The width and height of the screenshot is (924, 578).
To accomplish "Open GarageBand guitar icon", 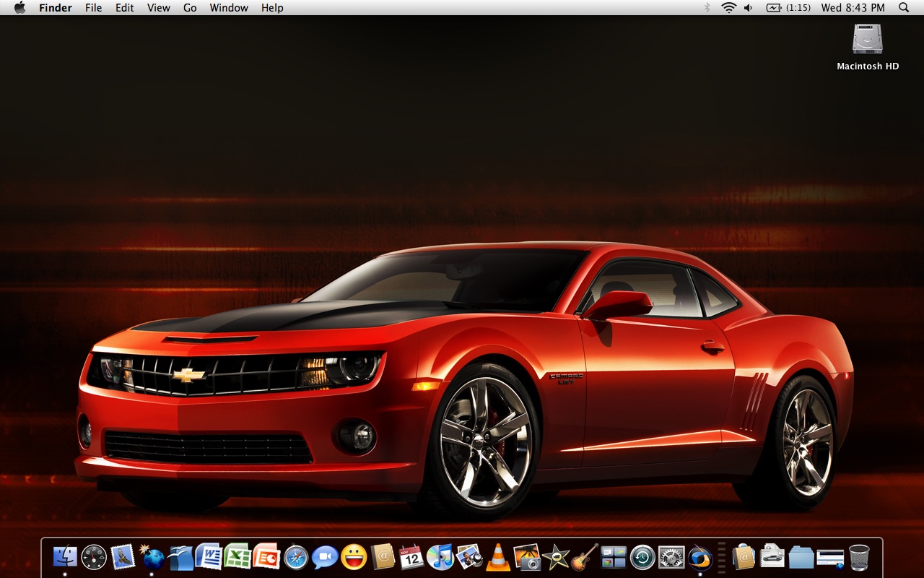I will point(585,557).
